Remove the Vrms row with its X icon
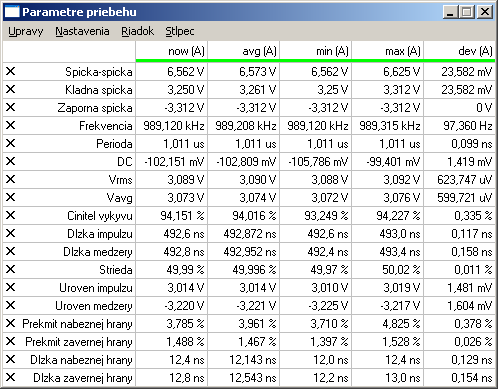This screenshot has height=389, width=498. (x=11, y=179)
